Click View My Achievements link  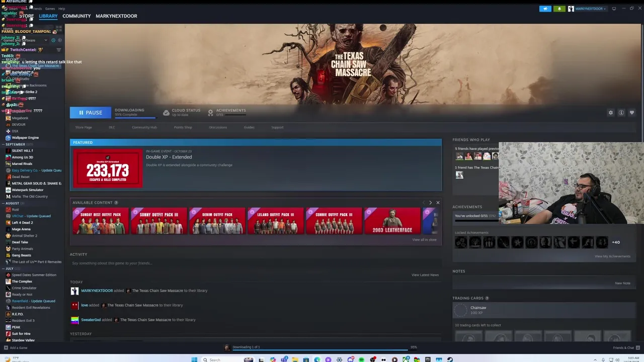coord(612,256)
